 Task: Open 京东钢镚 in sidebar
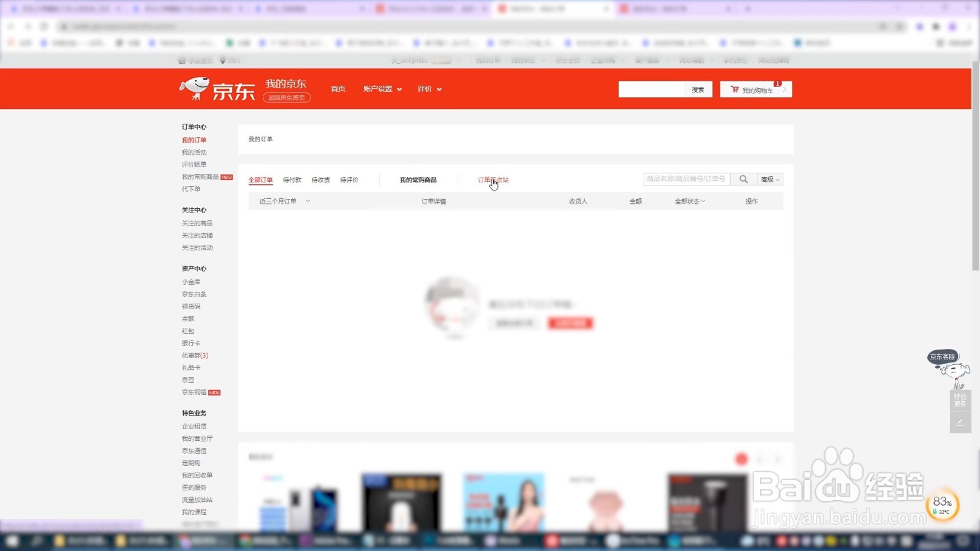click(x=194, y=392)
